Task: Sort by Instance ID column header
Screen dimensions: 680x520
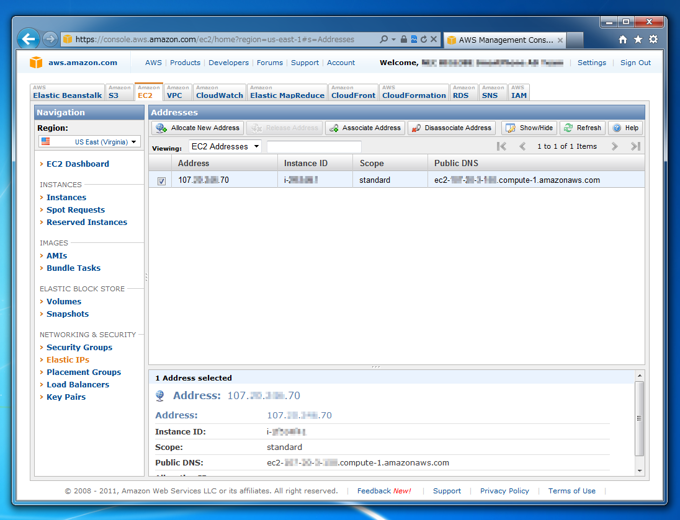Action: (315, 163)
